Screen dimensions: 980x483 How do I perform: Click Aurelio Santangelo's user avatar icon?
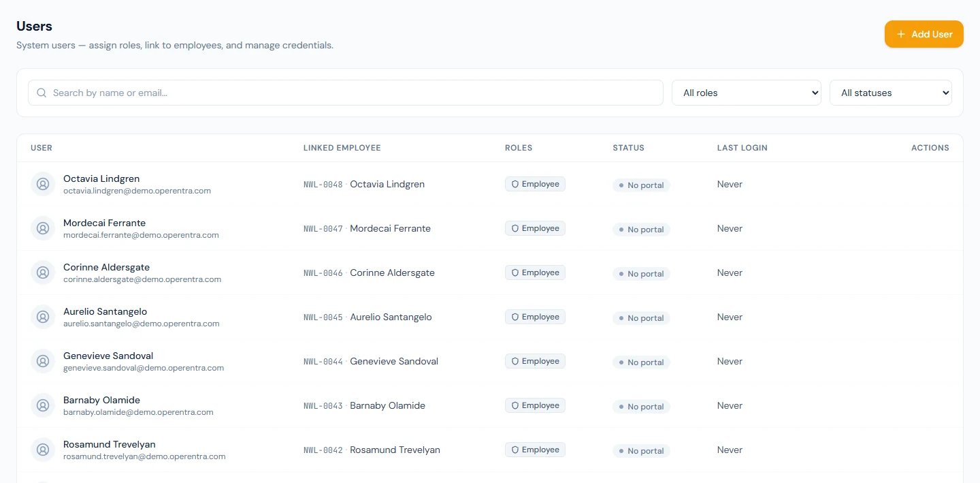(x=43, y=317)
